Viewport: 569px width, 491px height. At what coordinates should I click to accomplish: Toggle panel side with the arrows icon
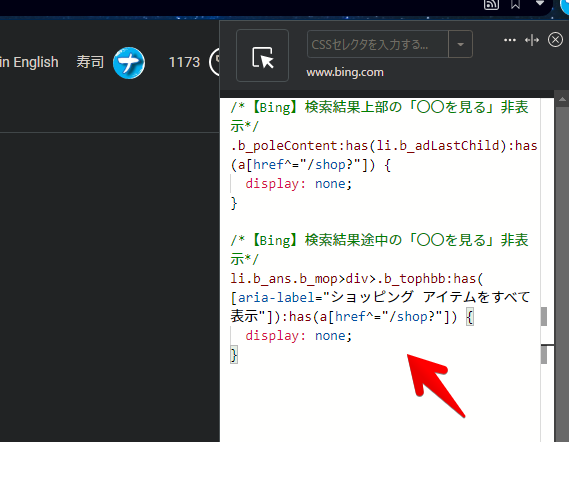[x=532, y=40]
